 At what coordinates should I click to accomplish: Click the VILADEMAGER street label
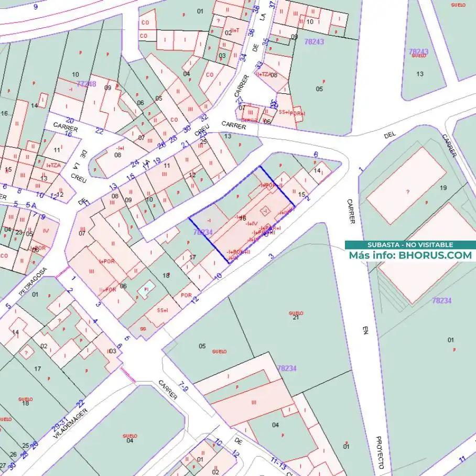[70, 423]
